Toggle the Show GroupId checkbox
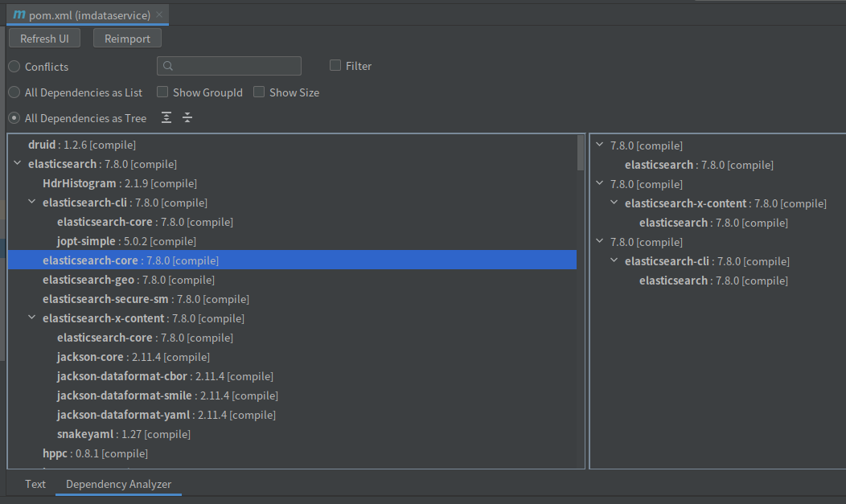 [162, 92]
